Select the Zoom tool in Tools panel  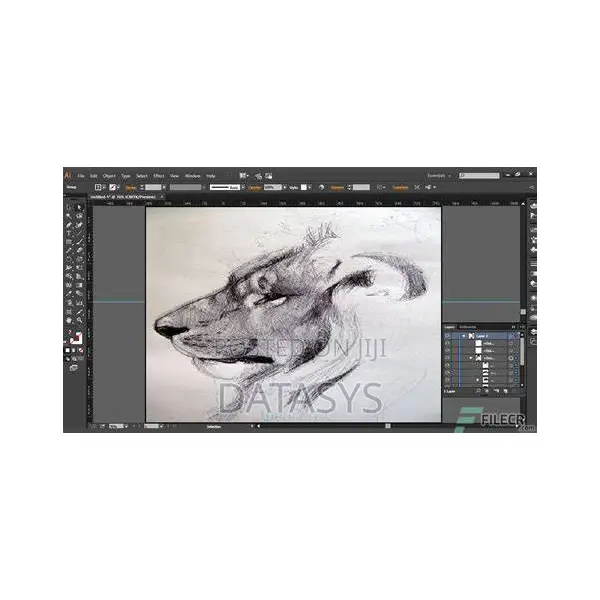pyautogui.click(x=79, y=320)
